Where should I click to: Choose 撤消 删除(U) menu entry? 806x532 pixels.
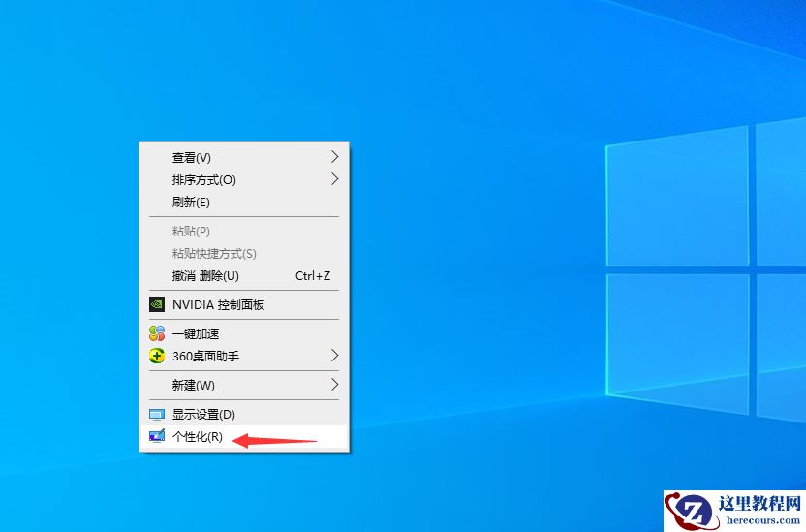pos(244,275)
